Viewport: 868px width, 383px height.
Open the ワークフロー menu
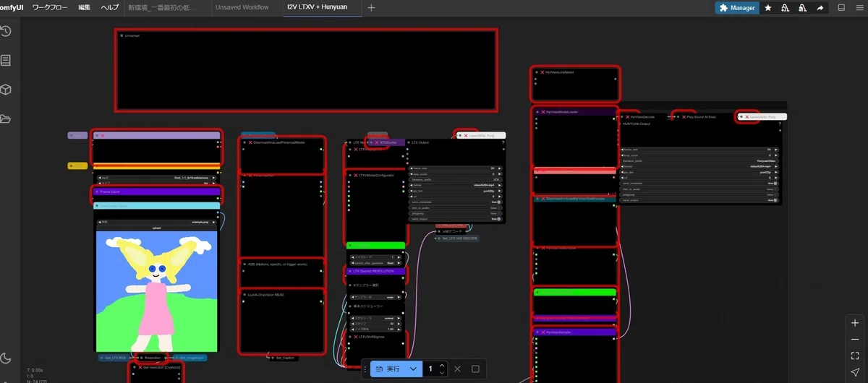pos(51,7)
